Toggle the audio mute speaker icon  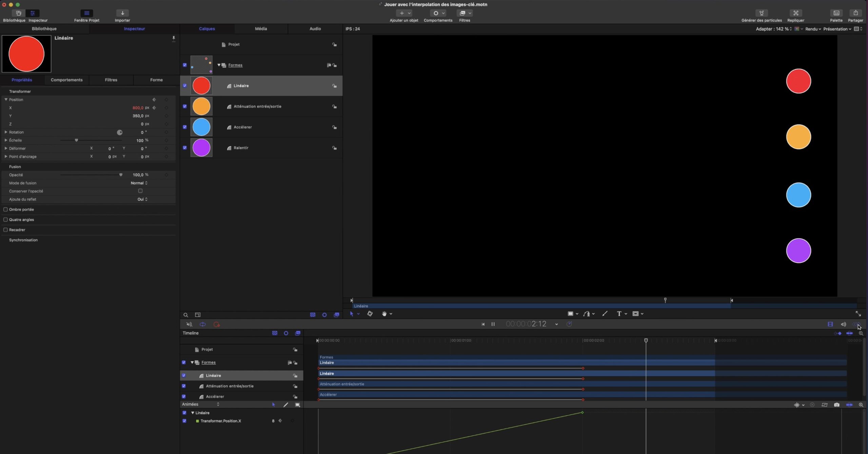click(x=190, y=325)
